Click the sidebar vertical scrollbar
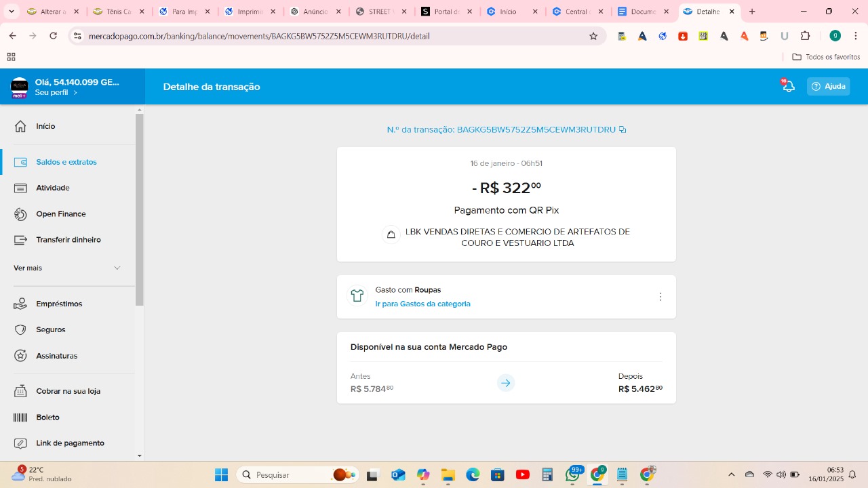Image resolution: width=868 pixels, height=488 pixels. click(x=140, y=210)
